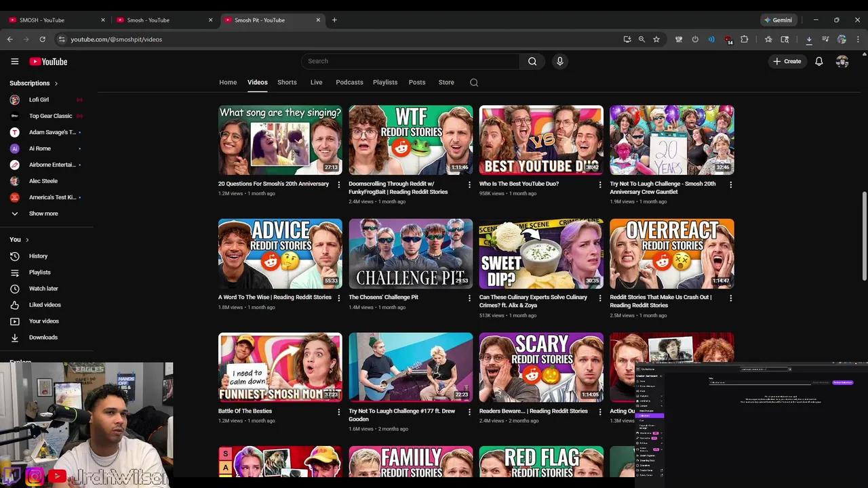Image resolution: width=868 pixels, height=488 pixels.
Task: Select the Shorts channel tab
Action: (x=287, y=83)
